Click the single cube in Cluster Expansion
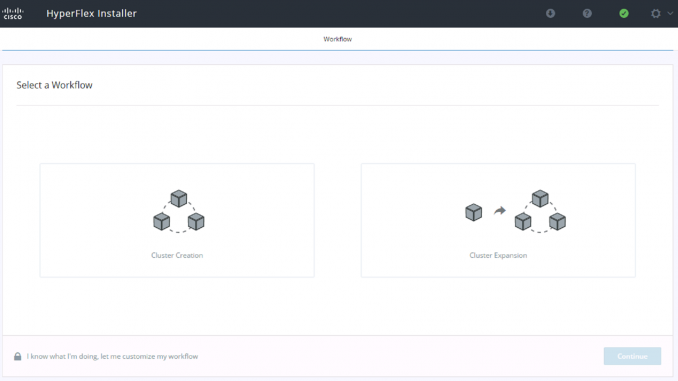 pyautogui.click(x=473, y=212)
